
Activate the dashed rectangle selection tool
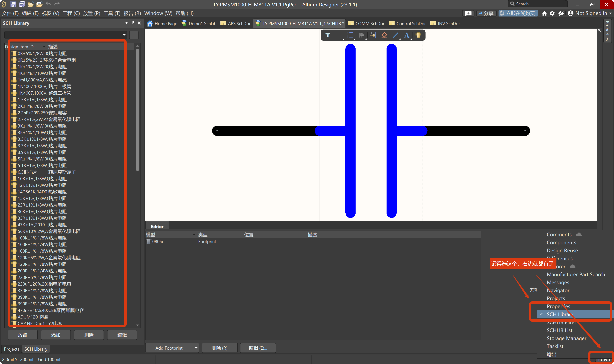(x=350, y=35)
